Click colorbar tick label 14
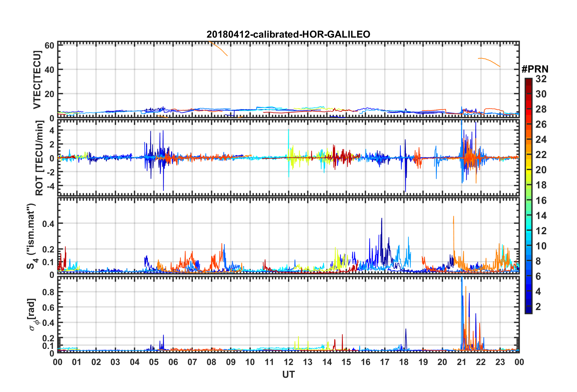577x392 pixels. [541, 216]
